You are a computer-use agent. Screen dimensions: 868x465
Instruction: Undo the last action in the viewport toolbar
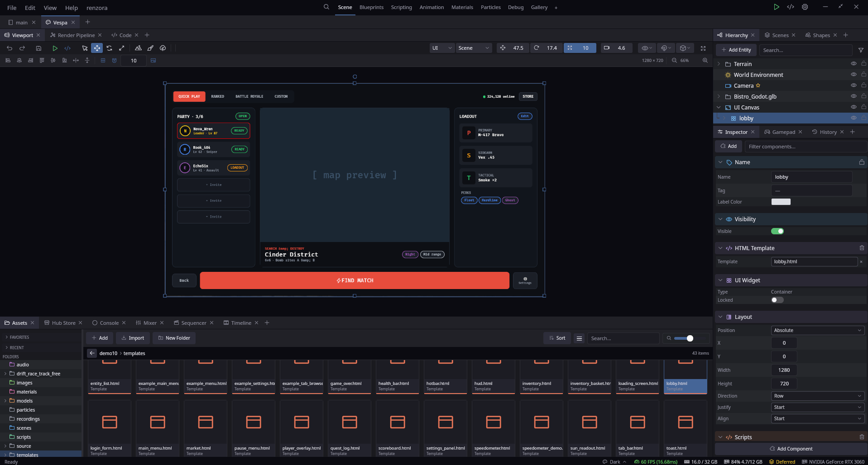coord(10,48)
